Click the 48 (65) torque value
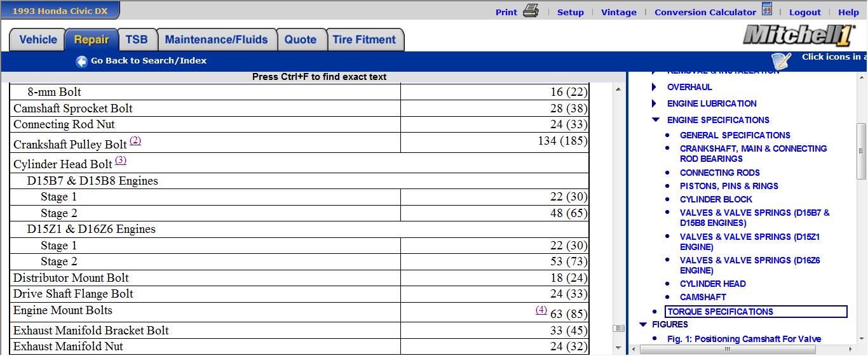The width and height of the screenshot is (868, 356). (x=569, y=213)
